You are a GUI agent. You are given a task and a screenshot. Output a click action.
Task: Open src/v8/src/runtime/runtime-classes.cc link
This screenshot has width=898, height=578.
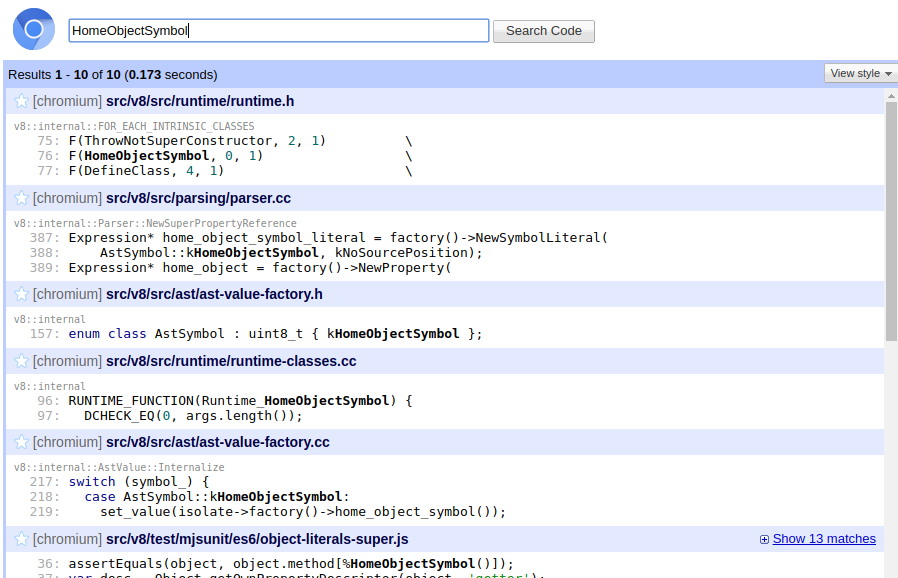click(x=231, y=361)
